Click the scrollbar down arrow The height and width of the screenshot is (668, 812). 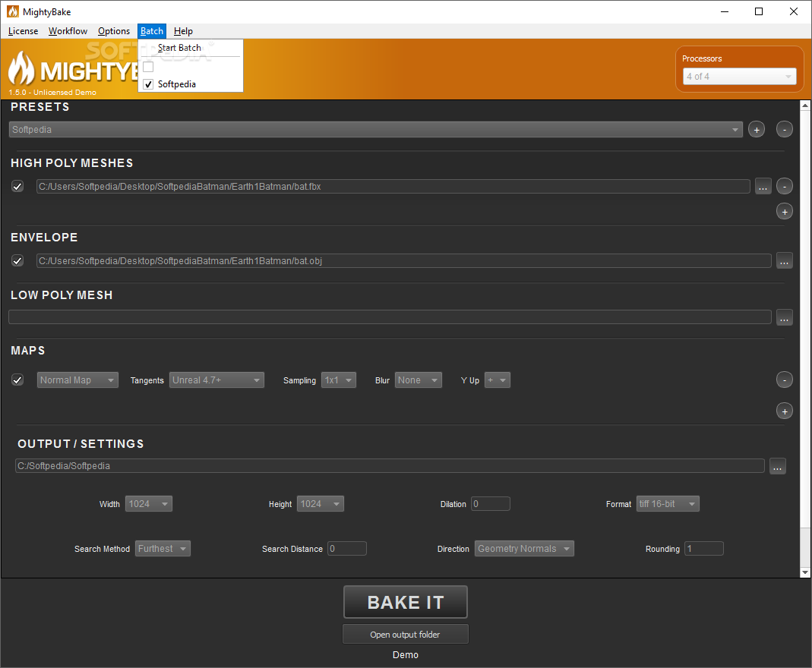pos(805,572)
